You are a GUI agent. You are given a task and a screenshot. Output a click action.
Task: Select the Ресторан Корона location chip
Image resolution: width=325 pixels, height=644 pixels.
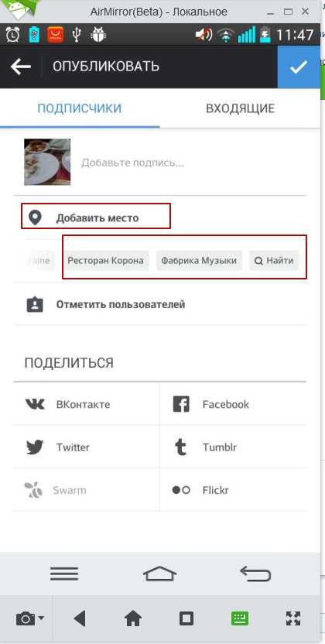pos(106,260)
